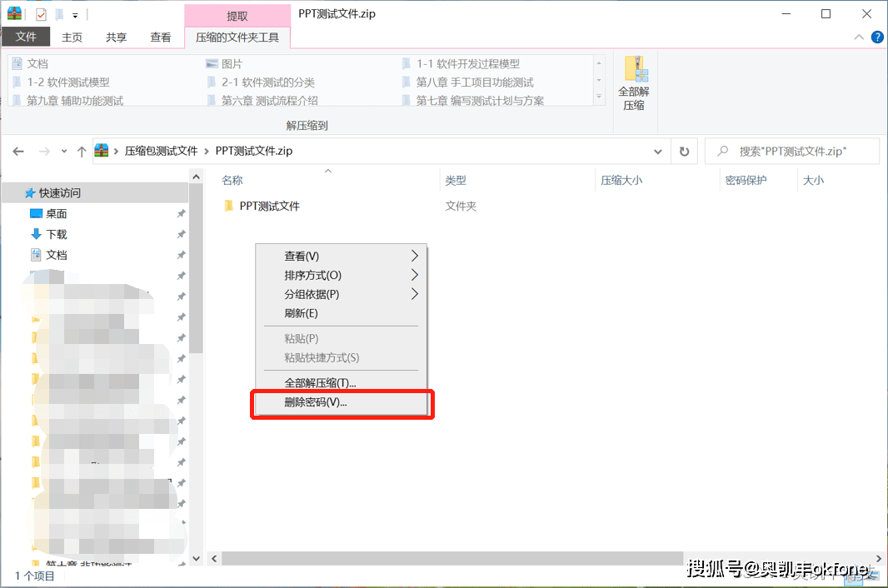888x588 pixels.
Task: Click the help question mark icon
Action: tap(876, 37)
